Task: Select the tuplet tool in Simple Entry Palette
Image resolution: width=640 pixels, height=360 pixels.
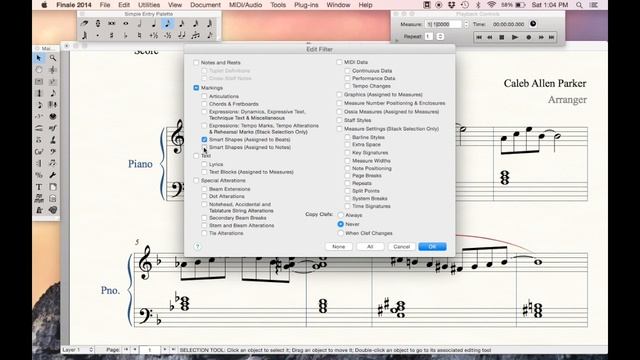Action: [x=196, y=36]
